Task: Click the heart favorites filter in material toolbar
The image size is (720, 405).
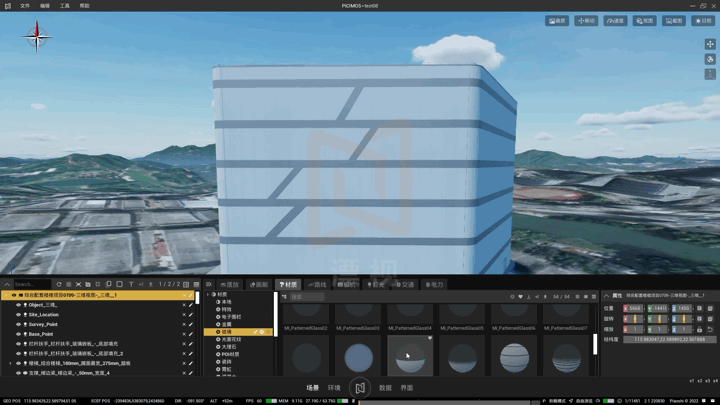Action: (x=520, y=297)
